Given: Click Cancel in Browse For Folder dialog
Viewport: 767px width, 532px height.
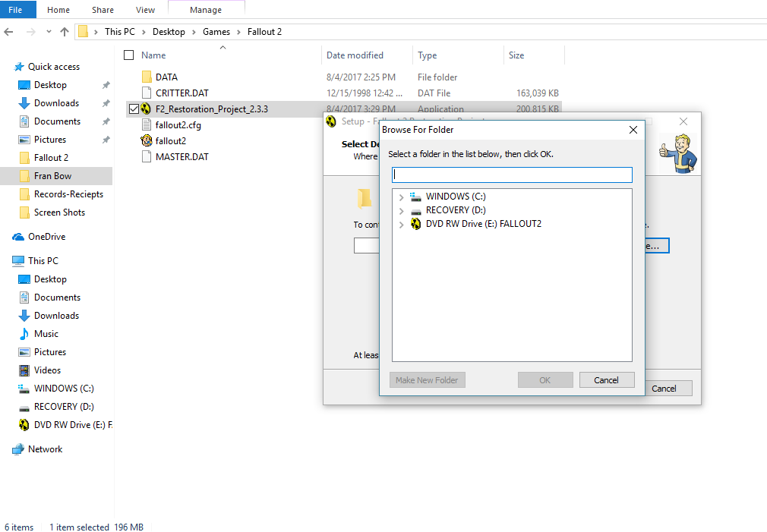Looking at the screenshot, I should tap(607, 380).
